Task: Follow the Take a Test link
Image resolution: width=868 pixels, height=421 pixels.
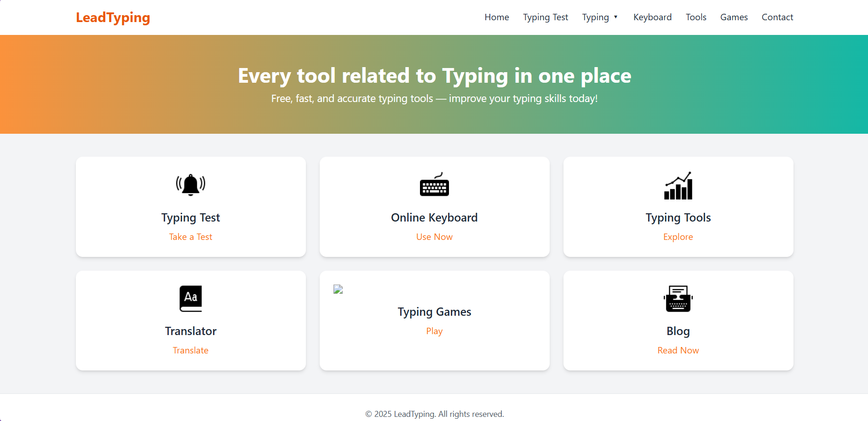Action: point(190,237)
